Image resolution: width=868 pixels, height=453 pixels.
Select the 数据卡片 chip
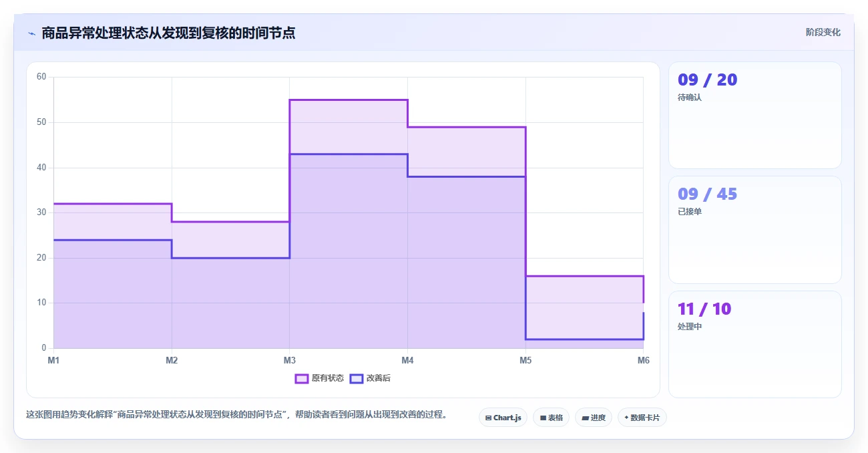642,418
